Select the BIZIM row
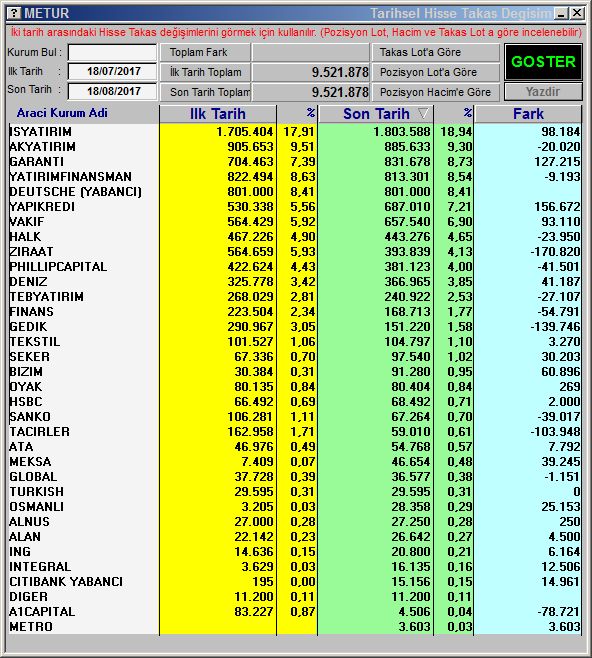 pyautogui.click(x=295, y=372)
